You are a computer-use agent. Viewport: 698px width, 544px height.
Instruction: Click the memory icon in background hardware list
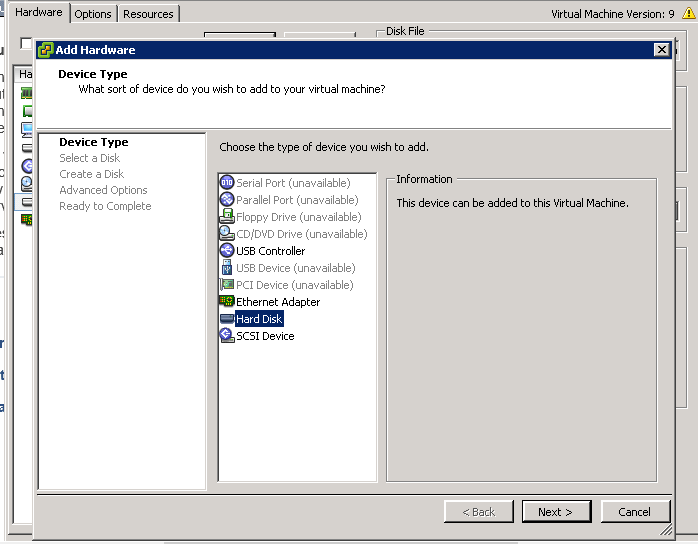(27, 93)
